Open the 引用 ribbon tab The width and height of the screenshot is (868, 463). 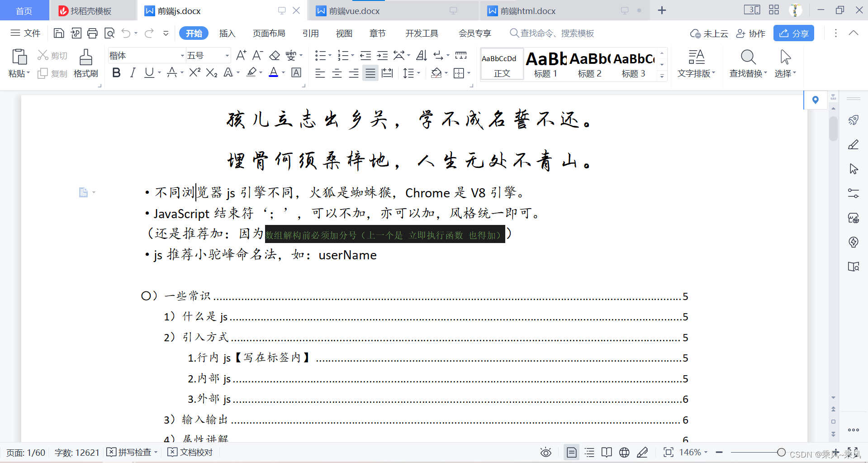pyautogui.click(x=311, y=33)
